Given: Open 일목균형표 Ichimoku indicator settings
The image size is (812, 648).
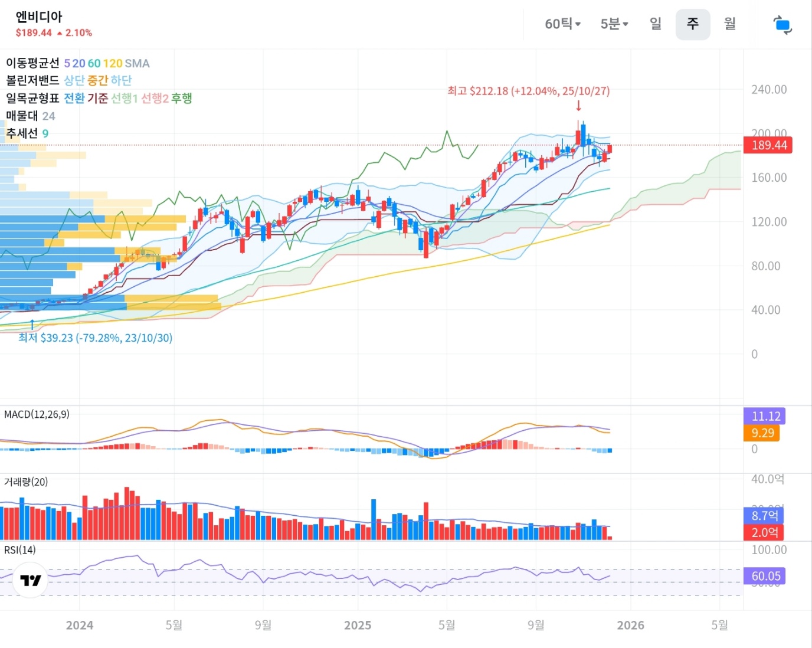Looking at the screenshot, I should pos(32,98).
